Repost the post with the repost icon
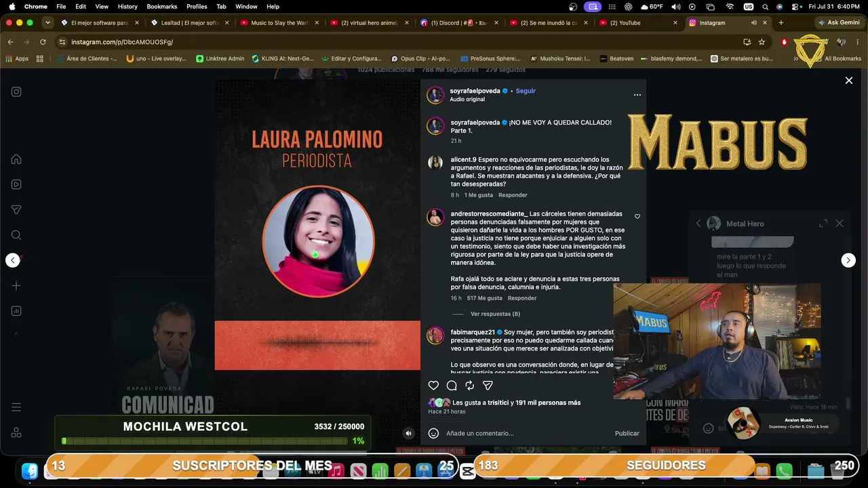868x488 pixels. pos(469,386)
